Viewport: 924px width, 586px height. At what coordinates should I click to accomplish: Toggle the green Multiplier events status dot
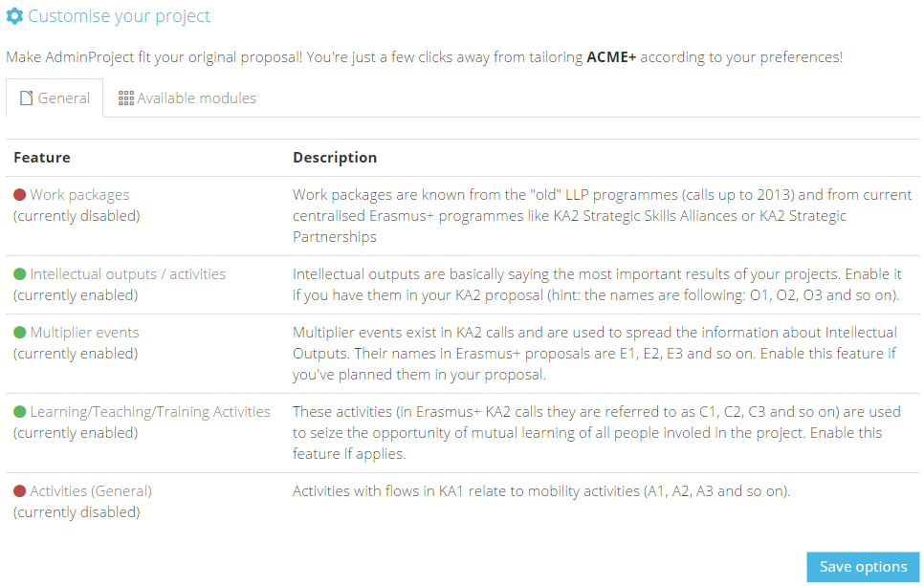pyautogui.click(x=19, y=332)
